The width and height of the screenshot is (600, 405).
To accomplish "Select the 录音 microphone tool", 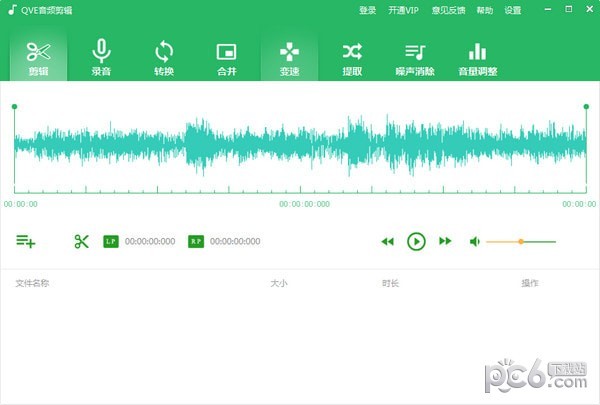I will pyautogui.click(x=101, y=57).
